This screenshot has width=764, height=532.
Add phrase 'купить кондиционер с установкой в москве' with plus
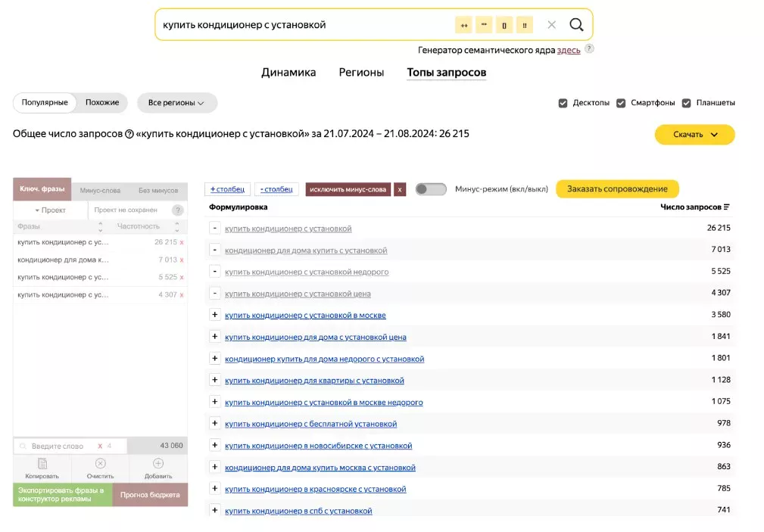pos(215,315)
